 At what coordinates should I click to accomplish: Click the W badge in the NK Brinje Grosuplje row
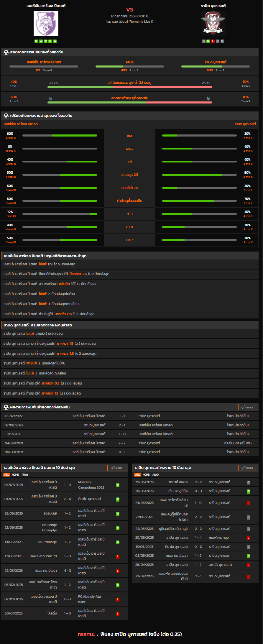pos(118,528)
